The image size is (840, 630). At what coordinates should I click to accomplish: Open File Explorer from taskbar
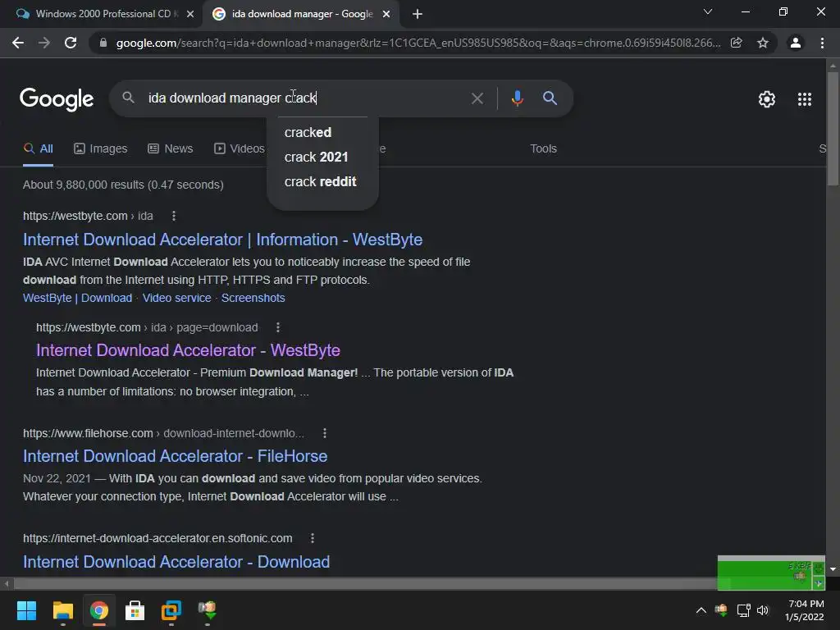tap(62, 610)
